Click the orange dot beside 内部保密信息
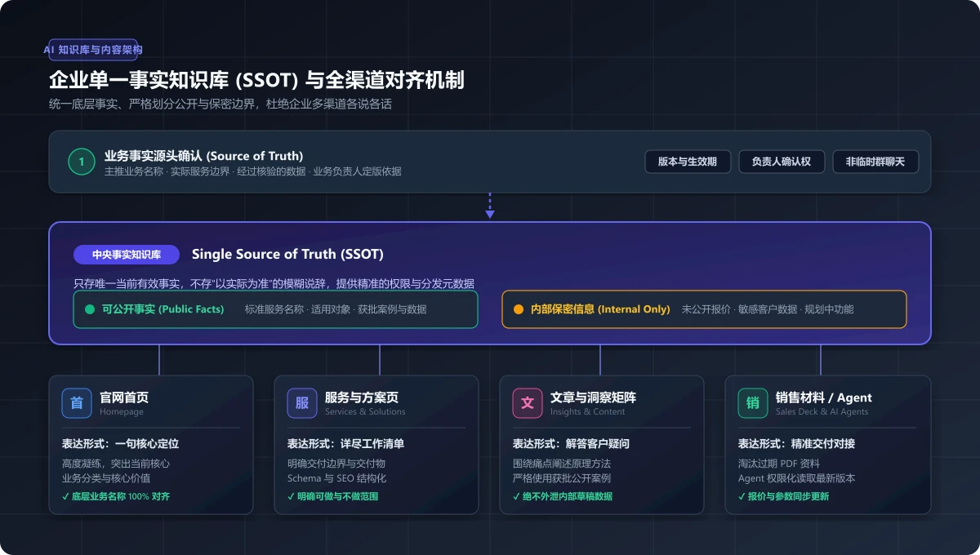The width and height of the screenshot is (980, 555). point(518,309)
